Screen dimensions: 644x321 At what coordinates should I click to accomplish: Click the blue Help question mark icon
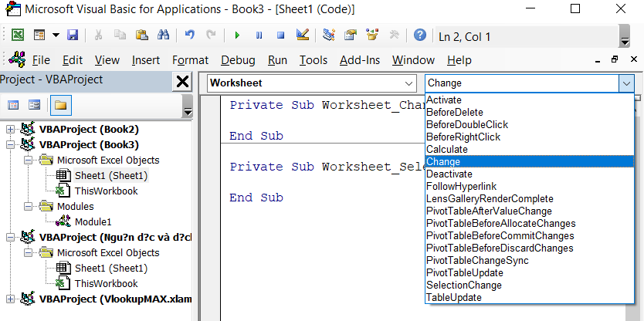pyautogui.click(x=420, y=35)
